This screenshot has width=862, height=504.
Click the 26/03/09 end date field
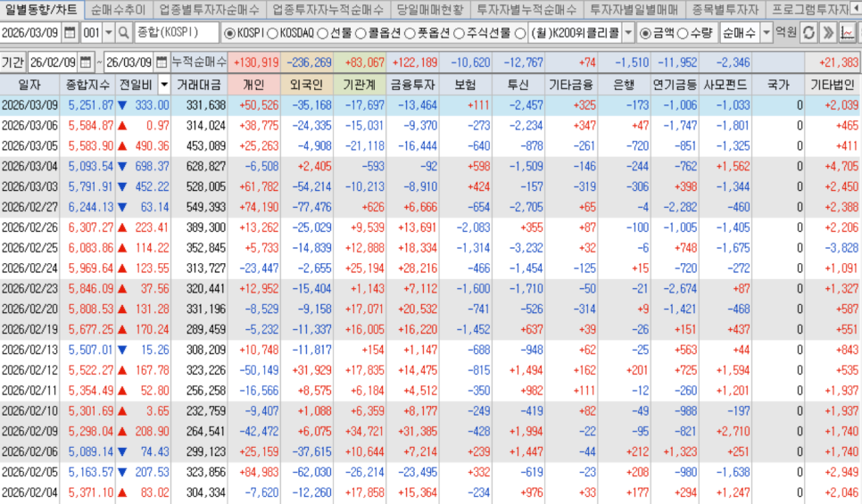coord(129,62)
